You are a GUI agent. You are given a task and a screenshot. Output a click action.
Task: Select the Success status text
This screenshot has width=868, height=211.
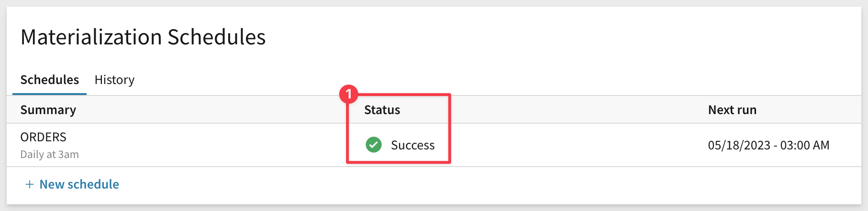pyautogui.click(x=413, y=145)
